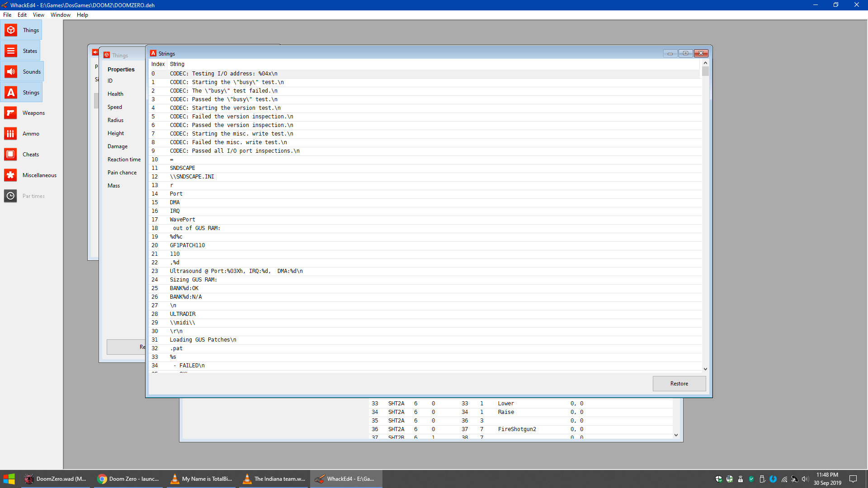The width and height of the screenshot is (868, 488).
Task: Close the Strings child window
Action: click(701, 53)
